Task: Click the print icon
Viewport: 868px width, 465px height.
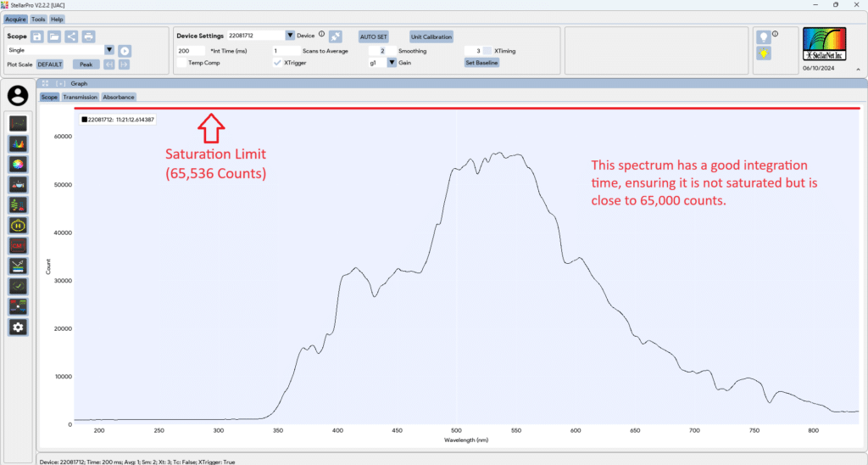Action: 88,36
